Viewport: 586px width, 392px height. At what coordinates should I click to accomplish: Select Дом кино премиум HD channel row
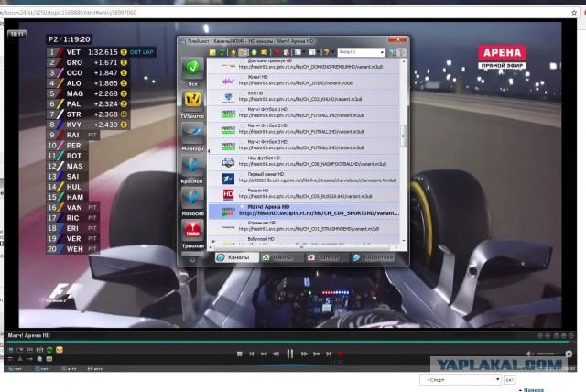pos(304,64)
